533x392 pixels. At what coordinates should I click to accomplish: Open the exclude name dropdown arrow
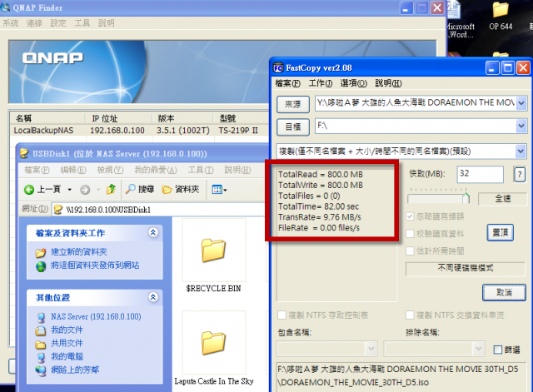[x=479, y=349]
